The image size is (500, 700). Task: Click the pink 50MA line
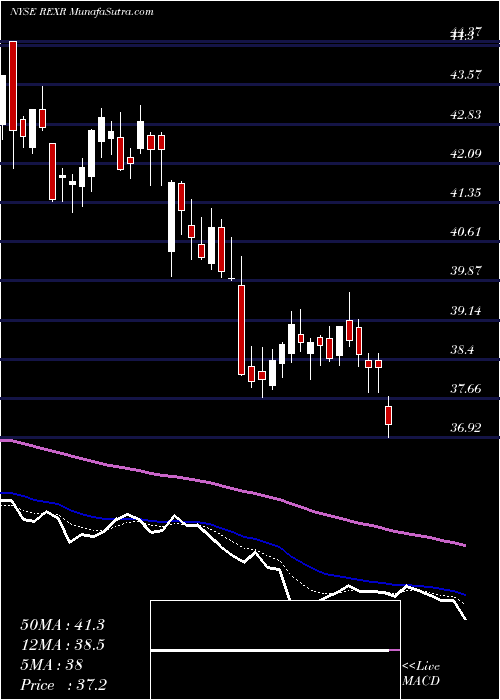(x=232, y=488)
